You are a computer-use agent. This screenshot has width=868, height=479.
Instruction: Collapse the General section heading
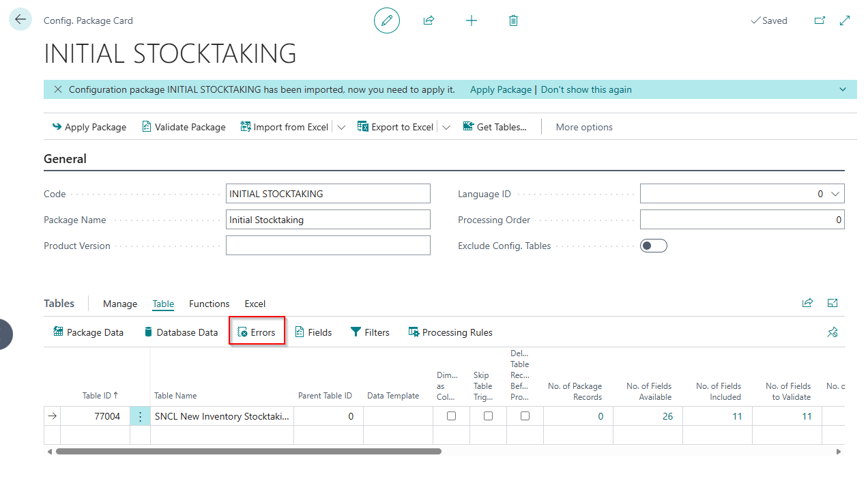coord(65,159)
